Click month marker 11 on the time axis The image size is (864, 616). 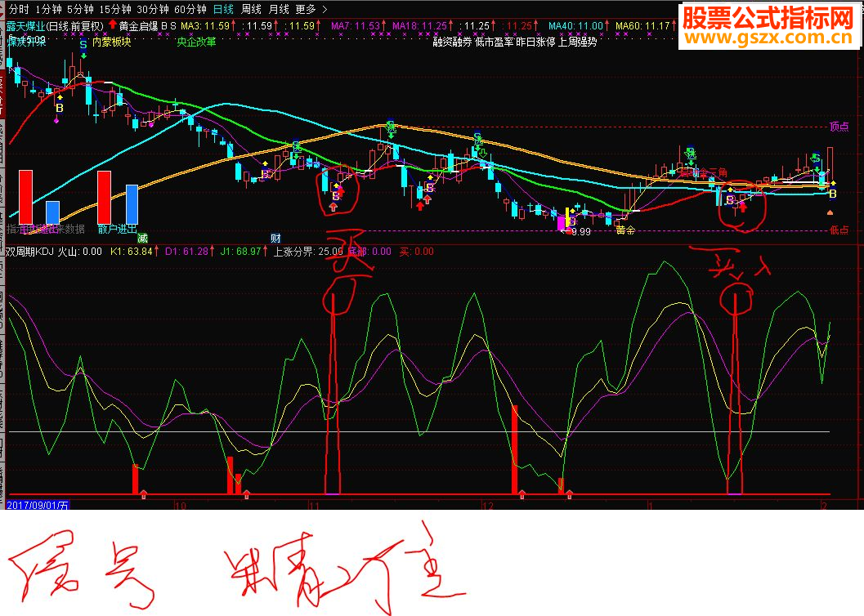pyautogui.click(x=314, y=506)
